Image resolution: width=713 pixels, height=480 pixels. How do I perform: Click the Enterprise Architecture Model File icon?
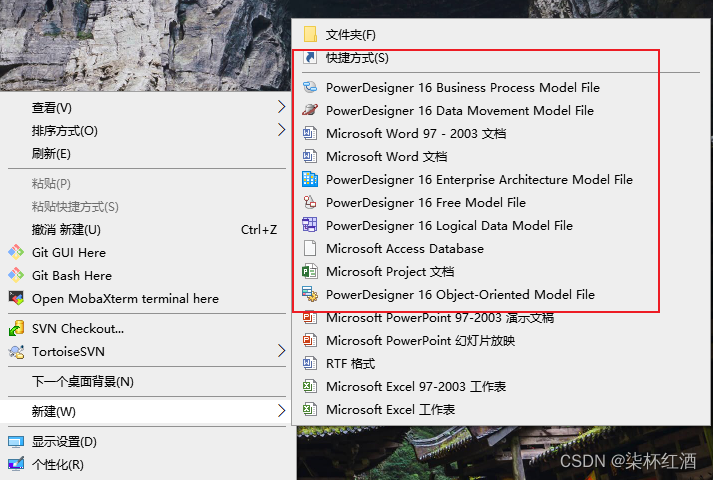click(x=310, y=179)
